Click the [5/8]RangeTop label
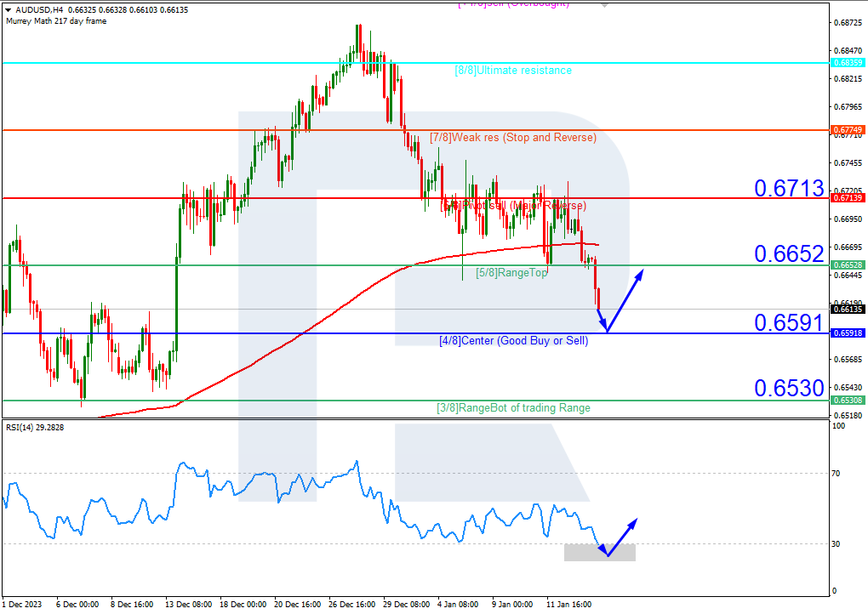Screen dimensions: 868x614 pyautogui.click(x=511, y=274)
